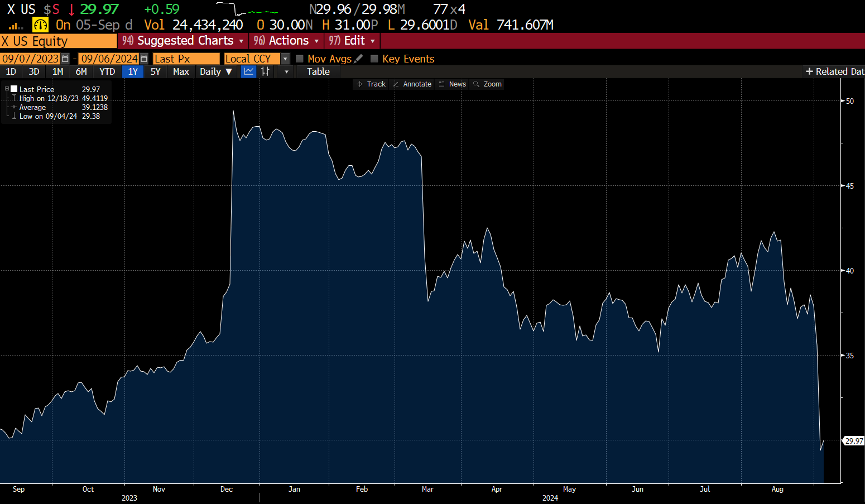865x504 pixels.
Task: Enable the Key Events checkbox
Action: point(374,59)
